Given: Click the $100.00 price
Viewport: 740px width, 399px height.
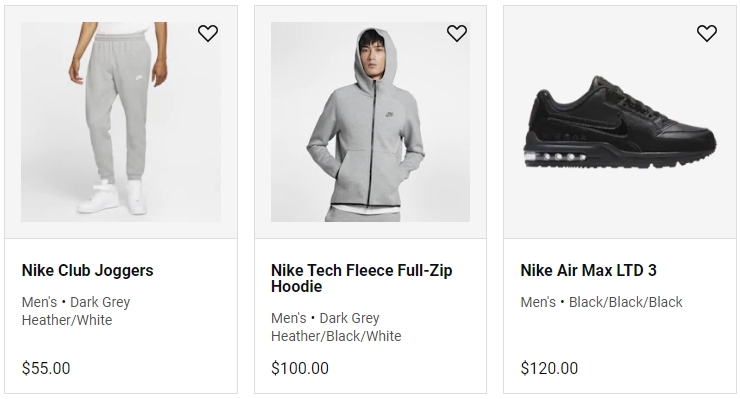Looking at the screenshot, I should 300,368.
